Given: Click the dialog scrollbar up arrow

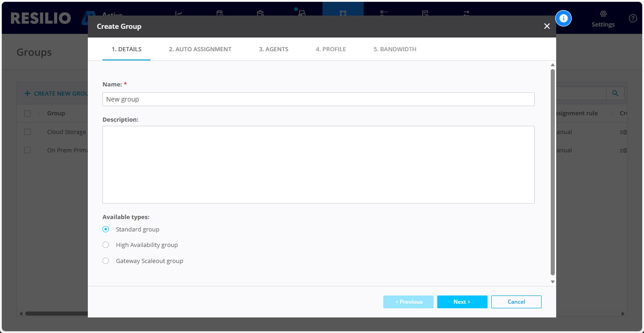Looking at the screenshot, I should tap(553, 65).
